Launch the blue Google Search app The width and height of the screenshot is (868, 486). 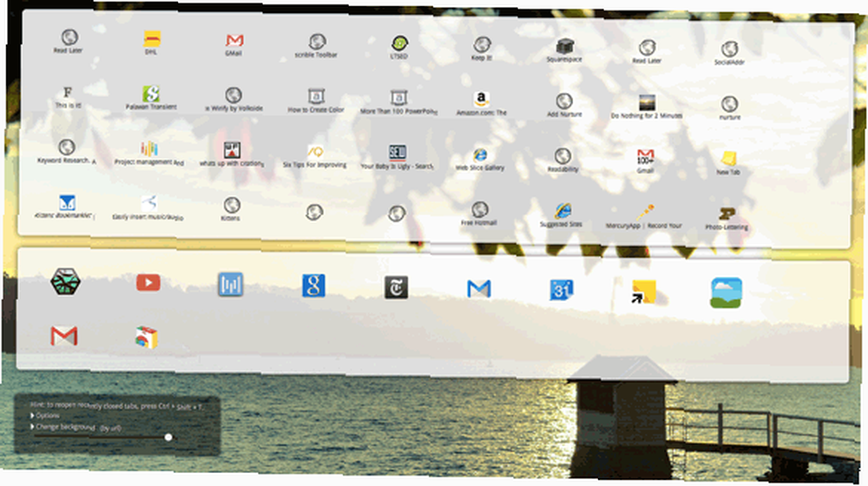pyautogui.click(x=313, y=286)
